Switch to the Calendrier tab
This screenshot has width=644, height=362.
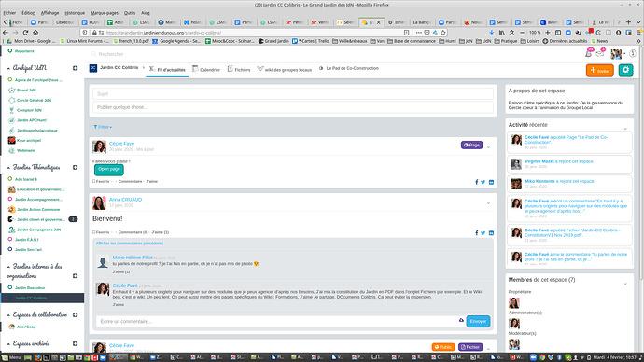206,69
